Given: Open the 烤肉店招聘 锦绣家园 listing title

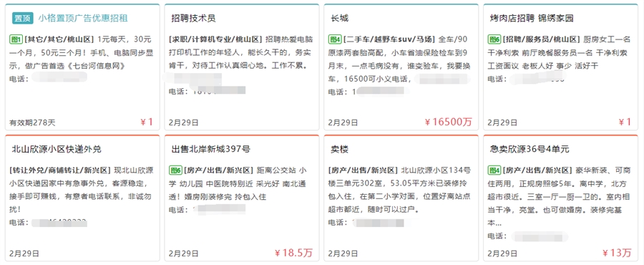Looking at the screenshot, I should (x=532, y=18).
